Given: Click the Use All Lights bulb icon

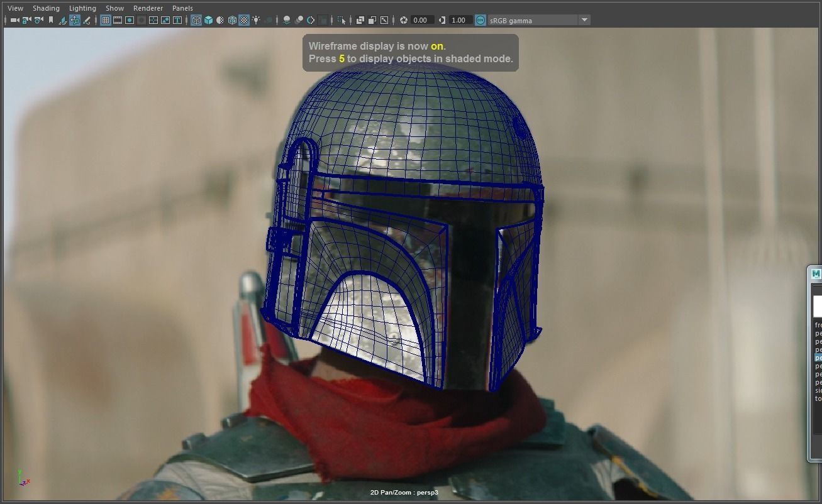Looking at the screenshot, I should tap(256, 20).
